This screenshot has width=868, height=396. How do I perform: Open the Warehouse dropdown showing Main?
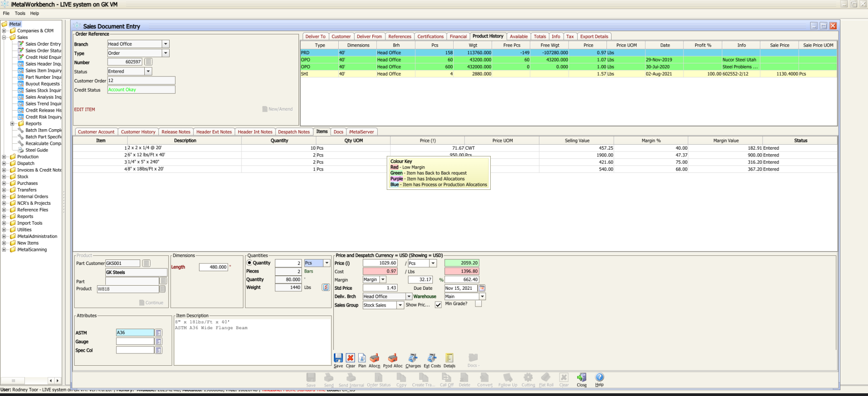[482, 297]
